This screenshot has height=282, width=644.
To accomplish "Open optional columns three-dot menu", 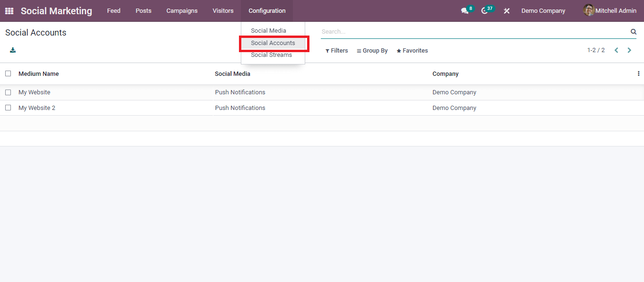I will coord(638,73).
